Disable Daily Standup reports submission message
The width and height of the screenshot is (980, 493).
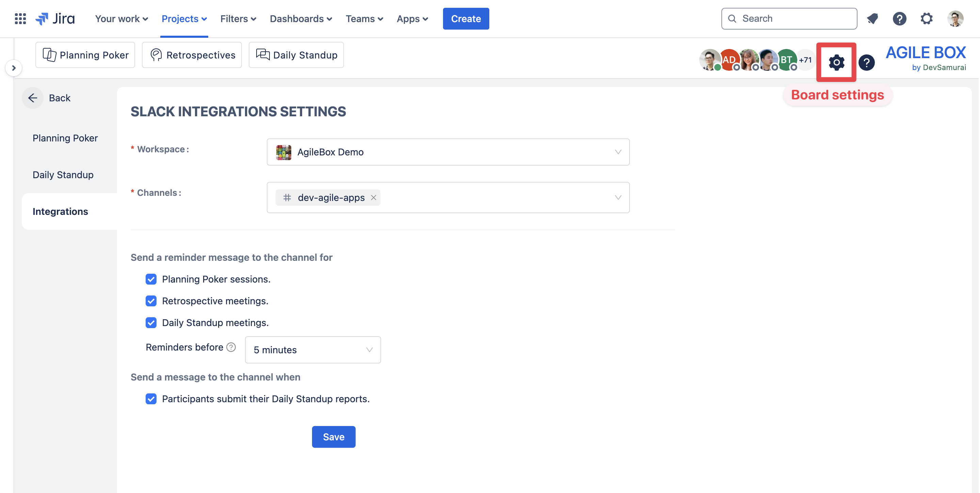151,399
